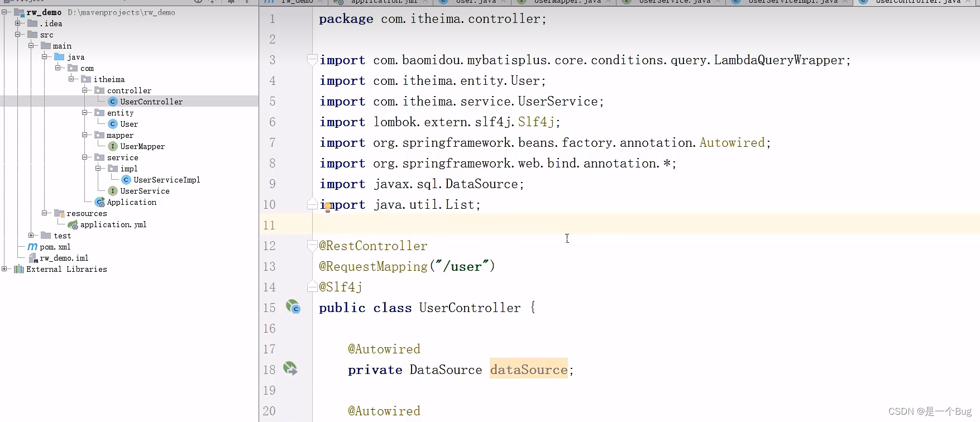Collapse the src folder node
The image size is (980, 422).
pos(18,34)
